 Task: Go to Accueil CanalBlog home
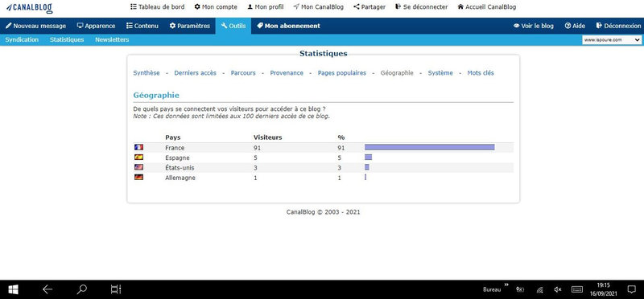click(x=487, y=7)
